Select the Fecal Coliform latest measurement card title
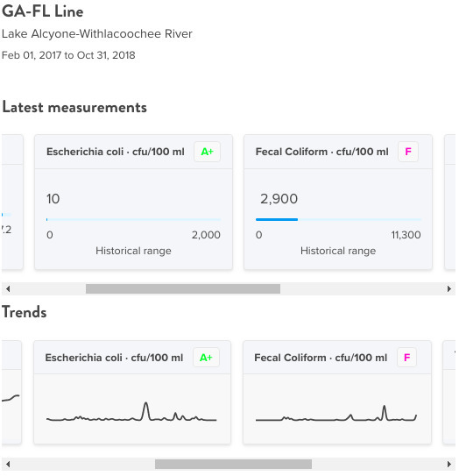Viewport: 459px width, 476px height. coord(321,152)
